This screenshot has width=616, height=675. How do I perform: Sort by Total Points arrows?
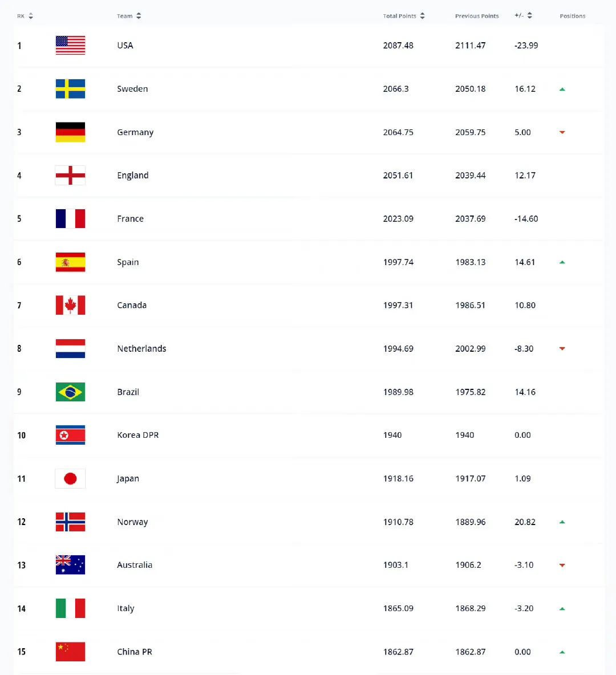tap(422, 16)
